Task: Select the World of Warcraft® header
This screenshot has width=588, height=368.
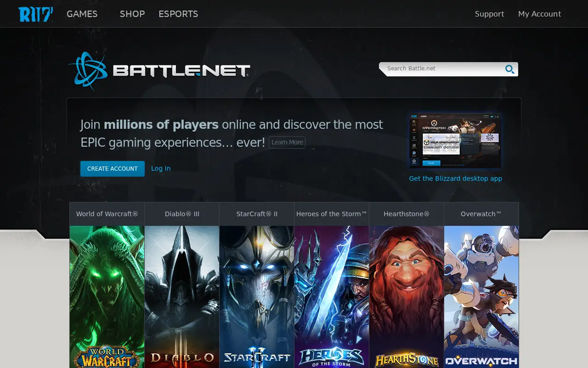Action: click(x=107, y=214)
